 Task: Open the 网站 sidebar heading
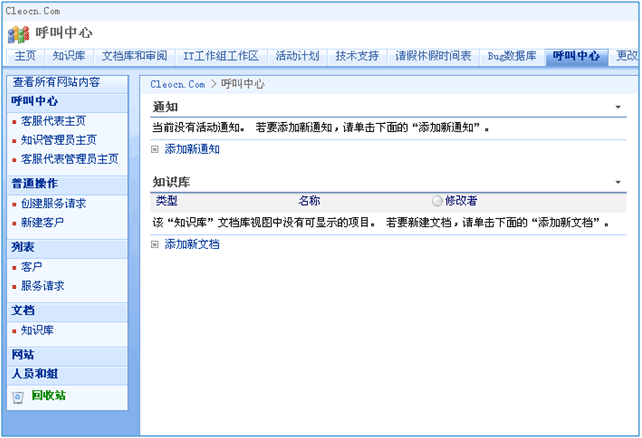click(x=23, y=354)
